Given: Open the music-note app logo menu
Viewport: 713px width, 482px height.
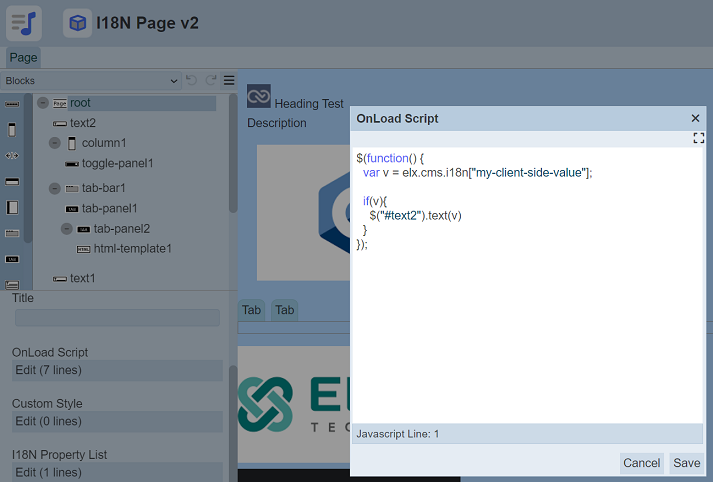Looking at the screenshot, I should pos(24,22).
